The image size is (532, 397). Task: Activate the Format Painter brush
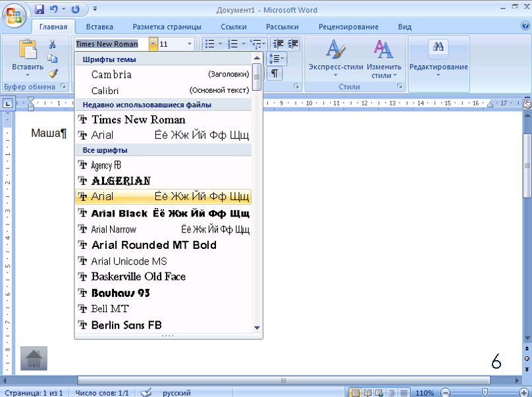(52, 73)
